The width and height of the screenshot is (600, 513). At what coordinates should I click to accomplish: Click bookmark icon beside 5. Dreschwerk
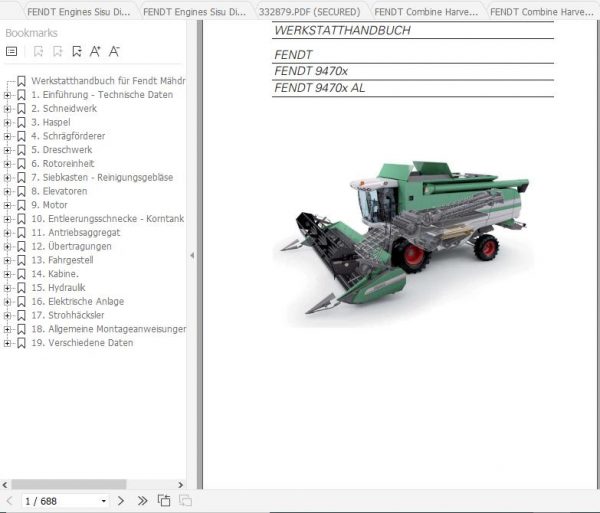point(21,150)
